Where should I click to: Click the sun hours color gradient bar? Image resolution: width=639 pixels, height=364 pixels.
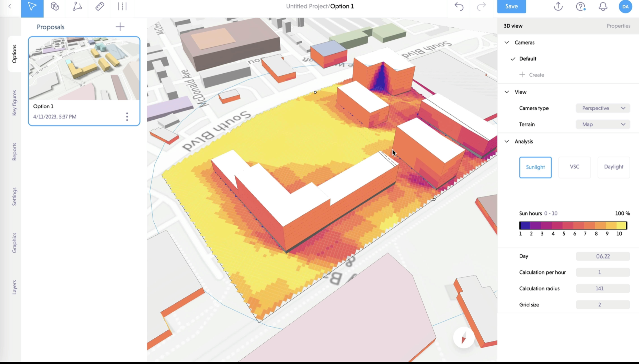(573, 225)
